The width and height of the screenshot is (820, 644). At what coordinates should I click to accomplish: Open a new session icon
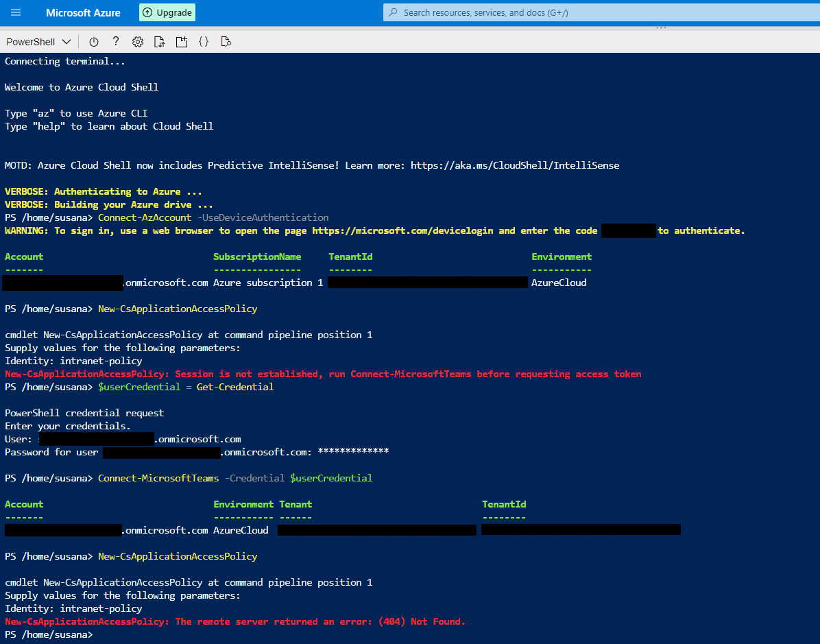(182, 42)
